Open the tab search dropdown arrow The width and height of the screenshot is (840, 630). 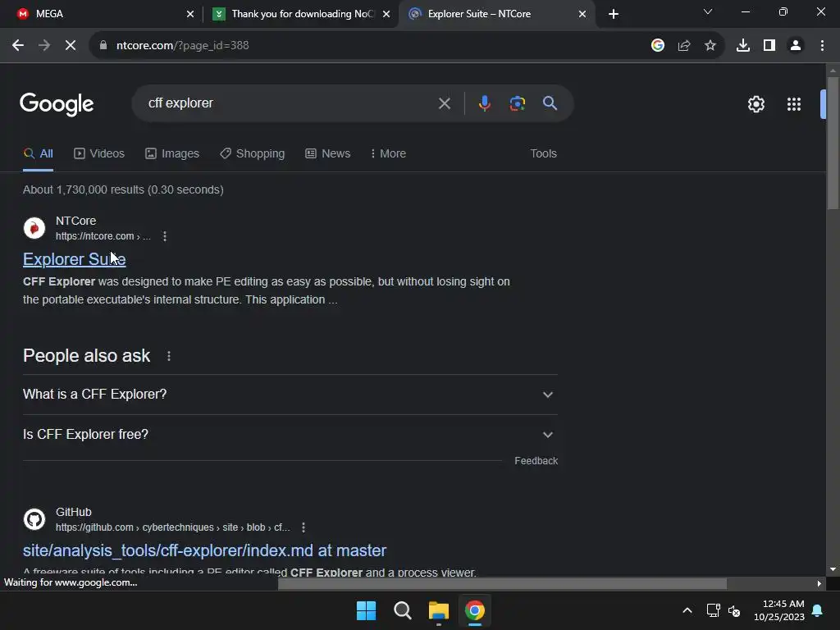(x=708, y=11)
